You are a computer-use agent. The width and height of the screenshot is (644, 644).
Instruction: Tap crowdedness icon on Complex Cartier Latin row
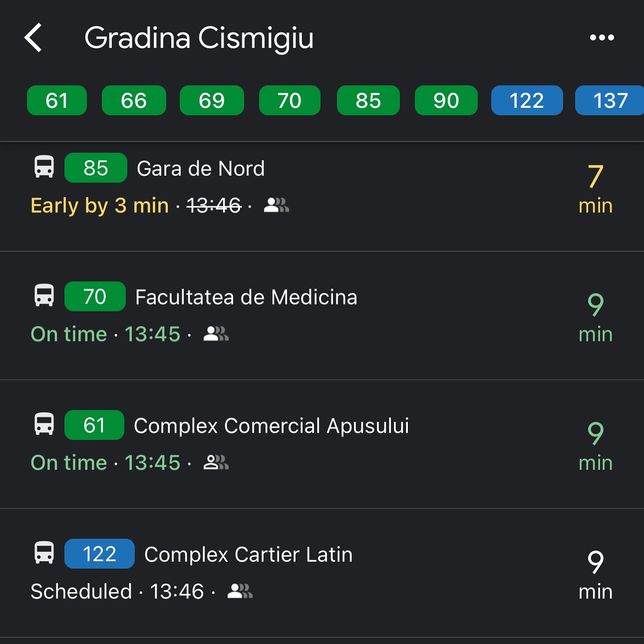click(240, 591)
